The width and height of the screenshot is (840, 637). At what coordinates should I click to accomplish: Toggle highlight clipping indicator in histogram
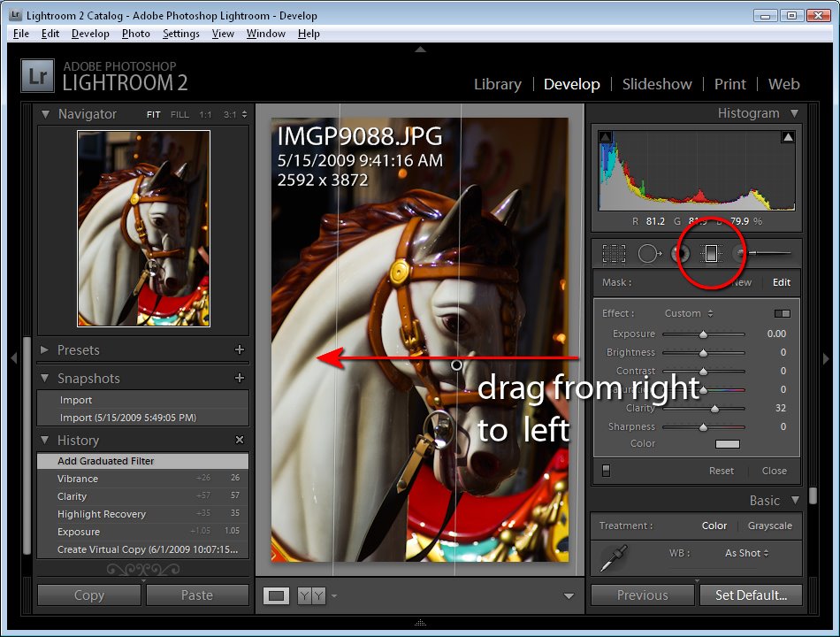(788, 137)
